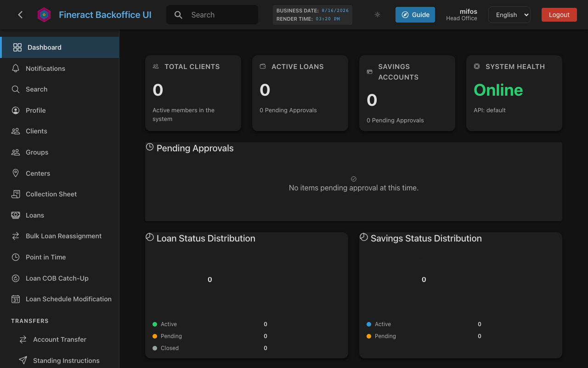Click the gray Closed legend dot

155,348
